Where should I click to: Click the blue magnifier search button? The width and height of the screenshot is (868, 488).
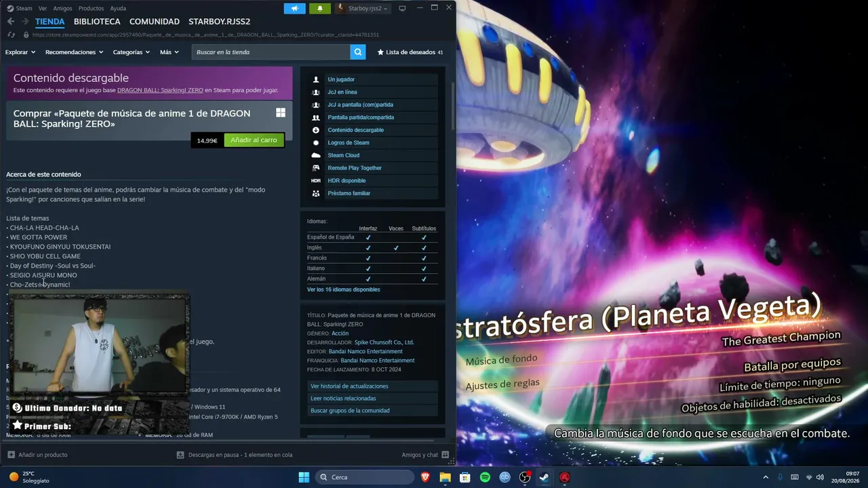click(358, 52)
